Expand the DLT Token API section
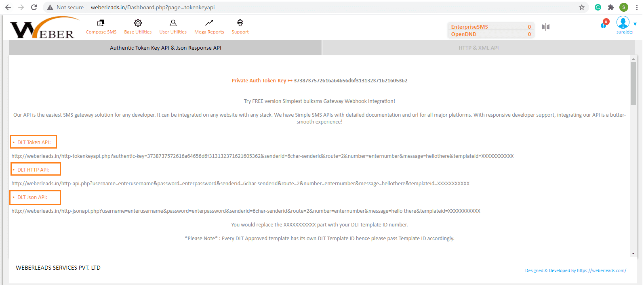Image resolution: width=644 pixels, height=285 pixels. tap(34, 142)
